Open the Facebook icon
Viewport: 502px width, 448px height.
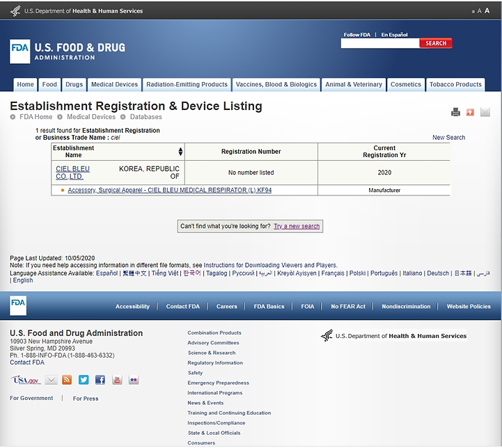[x=100, y=380]
